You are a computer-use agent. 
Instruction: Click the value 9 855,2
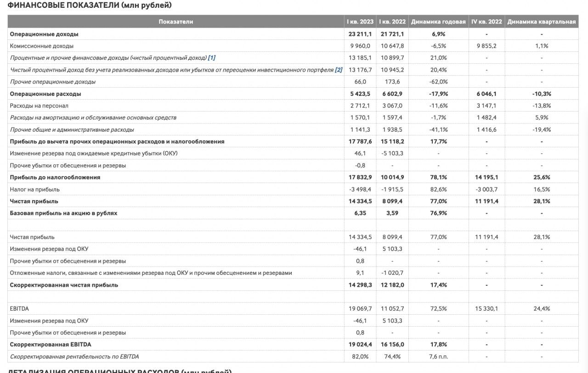pyautogui.click(x=486, y=46)
